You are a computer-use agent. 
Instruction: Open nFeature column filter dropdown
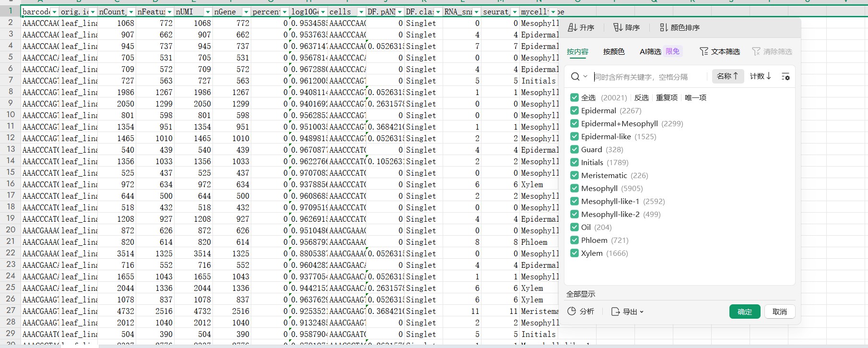pyautogui.click(x=169, y=12)
